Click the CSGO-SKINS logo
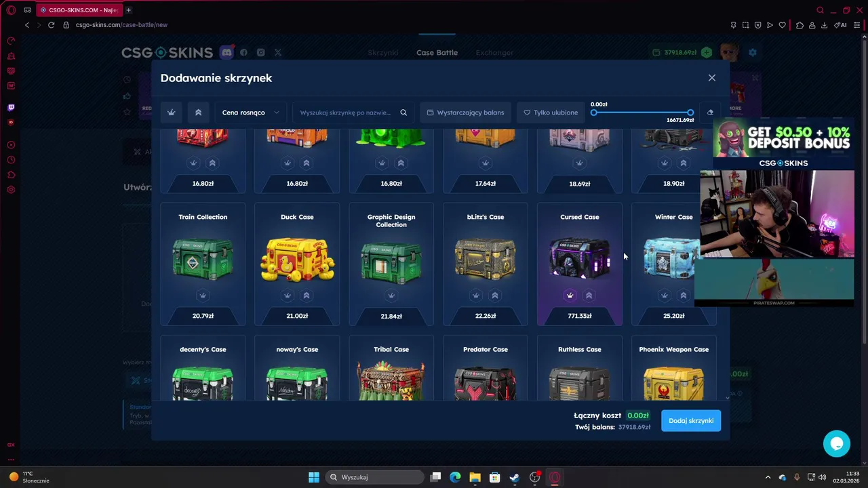The image size is (868, 488). [x=167, y=52]
